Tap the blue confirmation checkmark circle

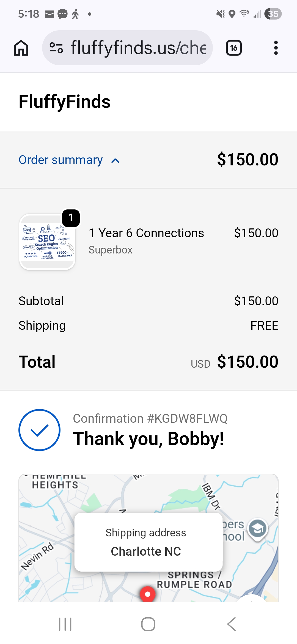coord(40,430)
